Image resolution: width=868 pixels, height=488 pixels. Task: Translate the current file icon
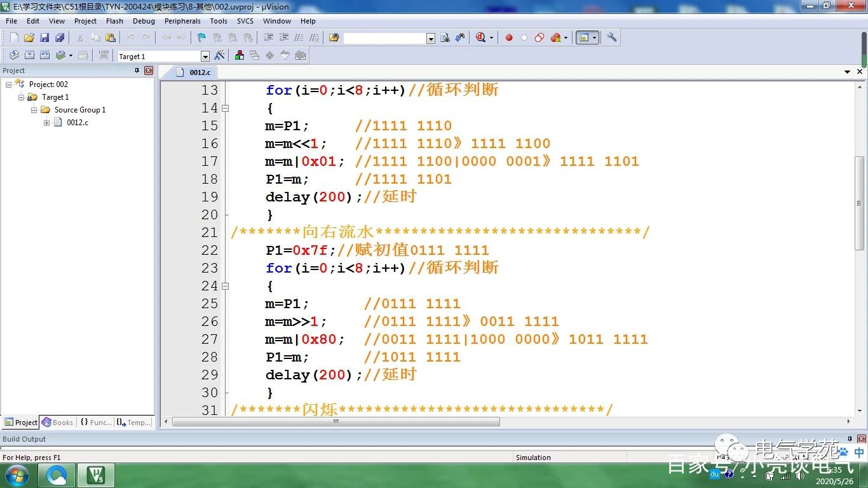[14, 55]
